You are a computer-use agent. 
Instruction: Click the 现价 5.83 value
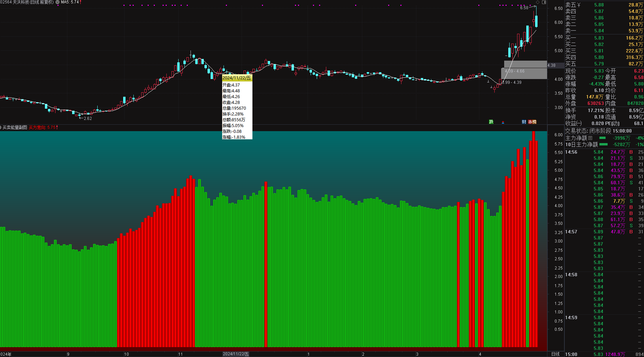599,71
